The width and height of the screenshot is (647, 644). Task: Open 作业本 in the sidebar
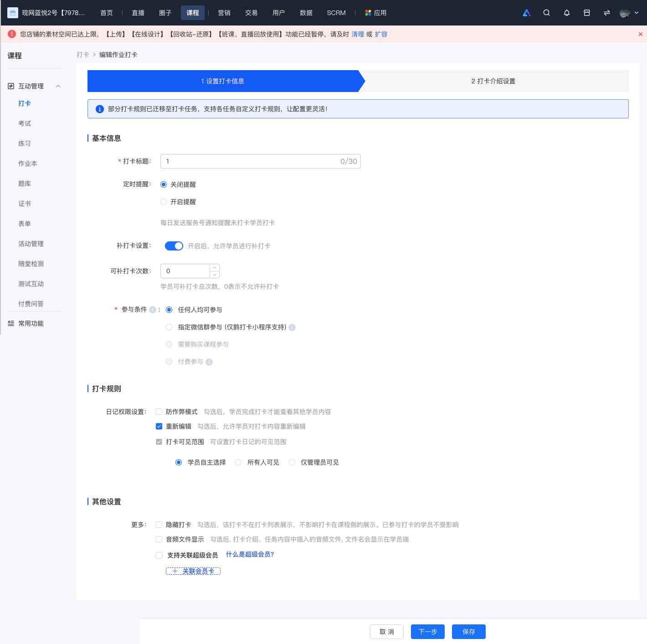pos(28,164)
